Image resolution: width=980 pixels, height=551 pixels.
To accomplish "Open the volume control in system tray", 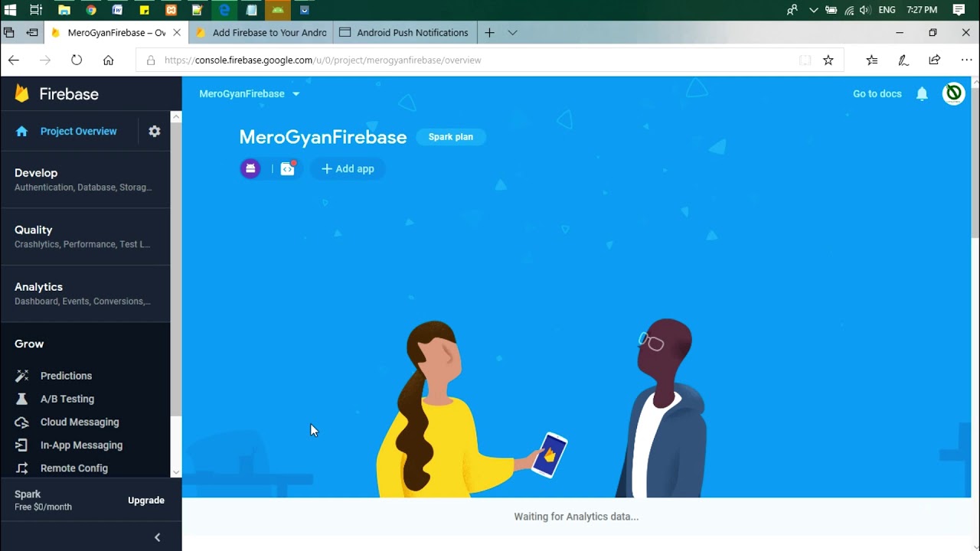I will [865, 10].
